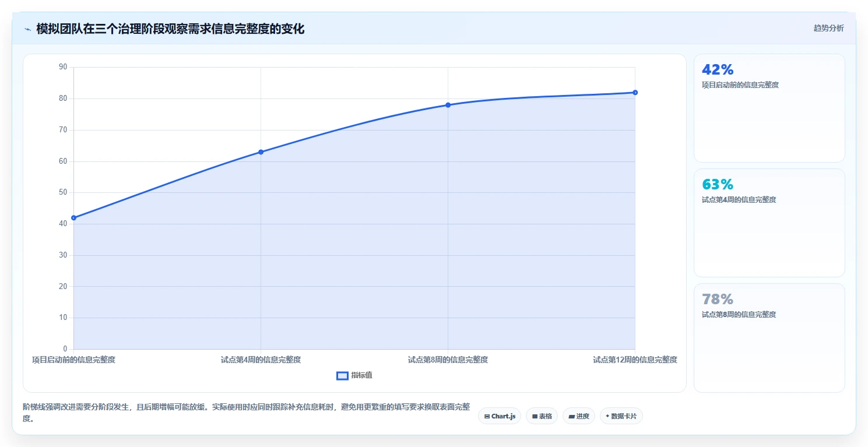Click the footnote paragraph starting 阶梯线强调

(x=246, y=413)
